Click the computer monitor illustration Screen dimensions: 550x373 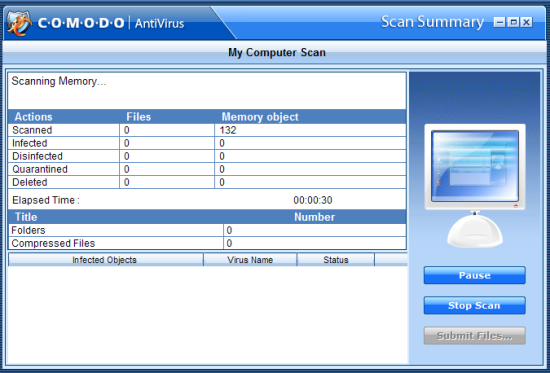tap(475, 185)
